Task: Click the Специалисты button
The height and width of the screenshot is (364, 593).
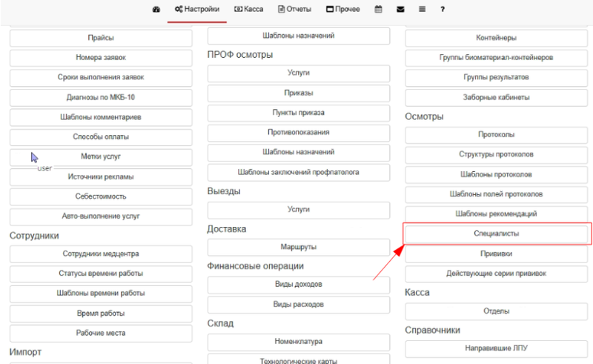Action: click(x=496, y=234)
